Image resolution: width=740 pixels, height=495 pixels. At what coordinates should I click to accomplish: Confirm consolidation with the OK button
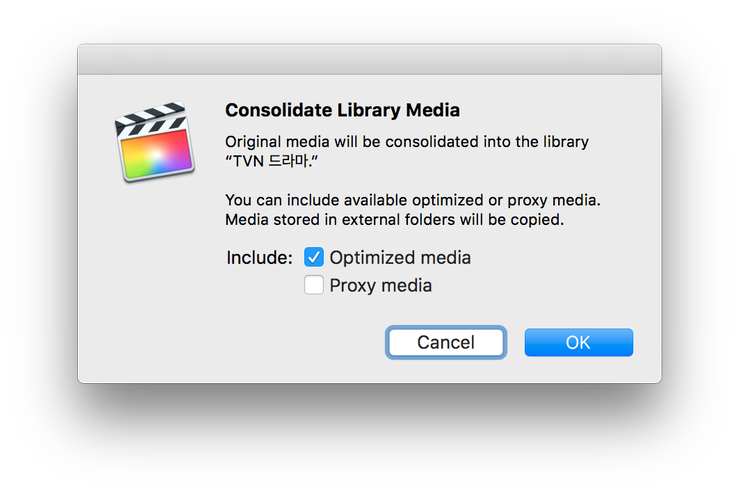[579, 343]
